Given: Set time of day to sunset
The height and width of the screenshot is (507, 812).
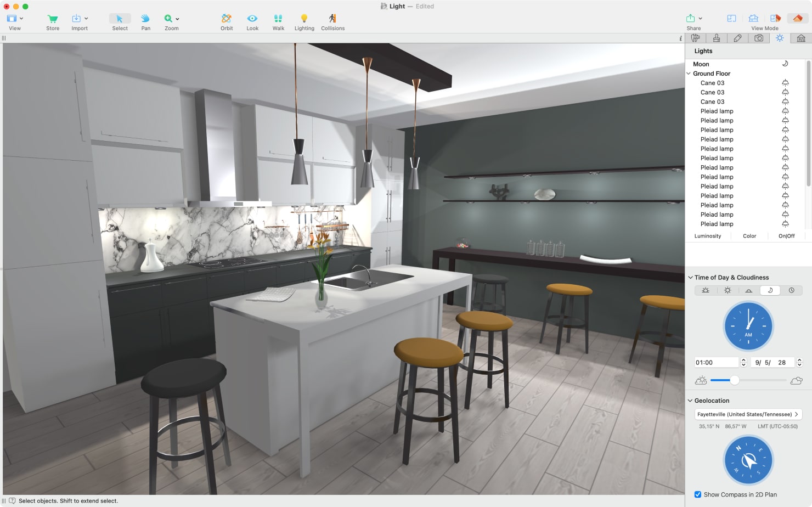Looking at the screenshot, I should 748,290.
